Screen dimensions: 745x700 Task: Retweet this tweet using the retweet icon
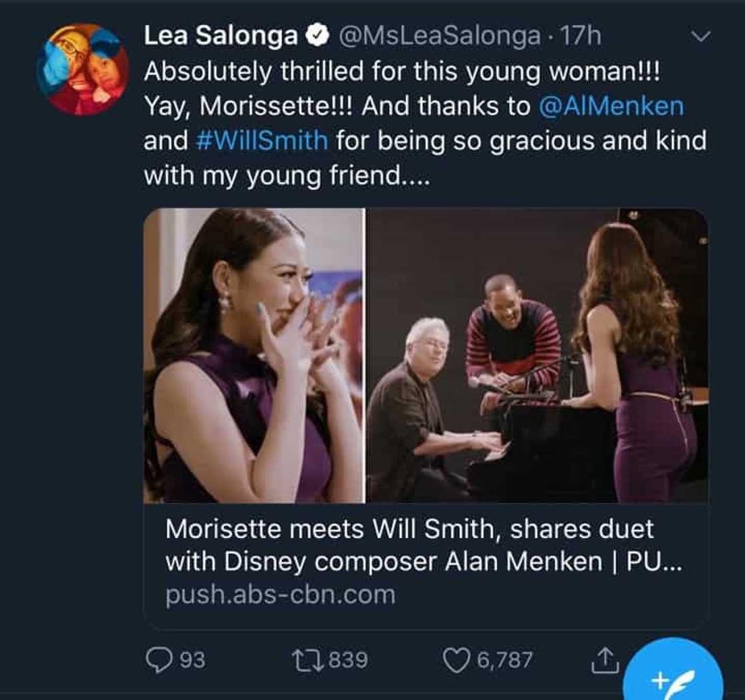tap(307, 660)
